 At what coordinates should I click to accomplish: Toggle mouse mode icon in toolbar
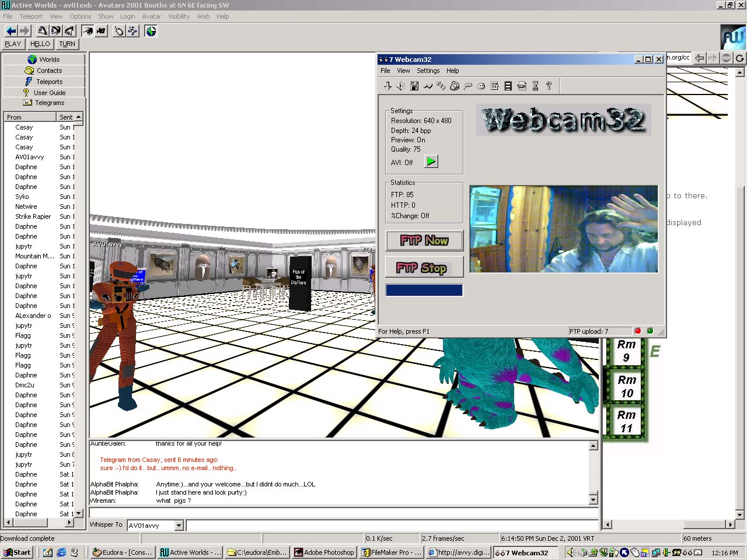[119, 31]
